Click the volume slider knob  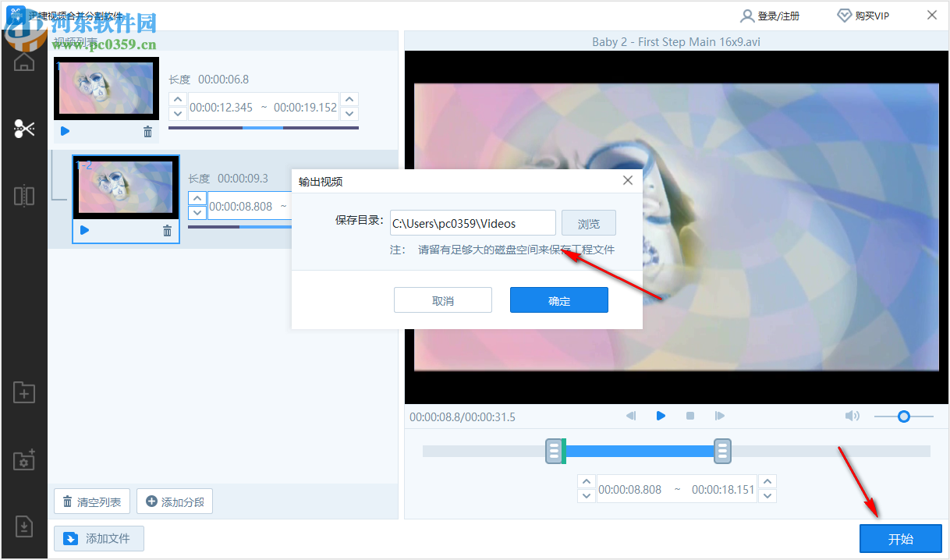[x=903, y=416]
